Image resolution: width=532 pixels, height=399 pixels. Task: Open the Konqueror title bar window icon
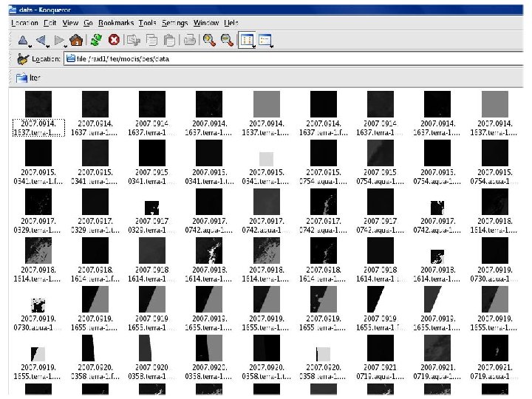pyautogui.click(x=13, y=10)
